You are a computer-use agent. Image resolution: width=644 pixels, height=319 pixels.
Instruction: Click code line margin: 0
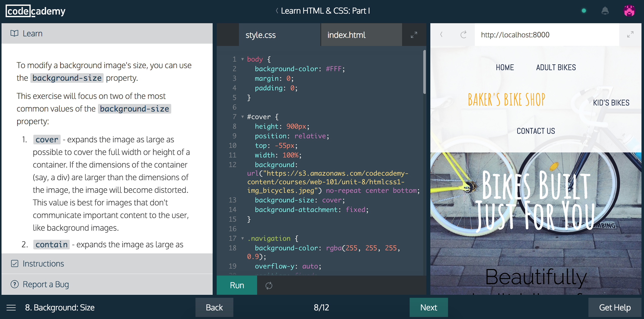[274, 78]
